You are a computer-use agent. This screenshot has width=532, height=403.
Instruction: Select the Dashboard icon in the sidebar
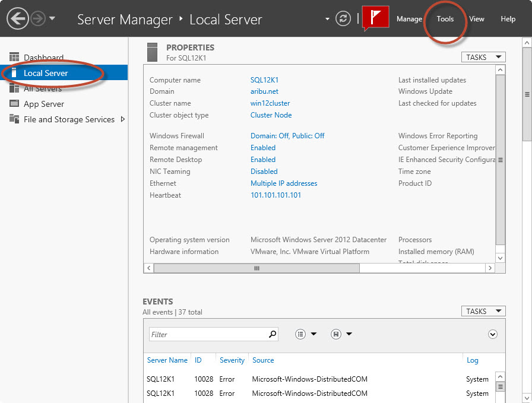pyautogui.click(x=14, y=56)
